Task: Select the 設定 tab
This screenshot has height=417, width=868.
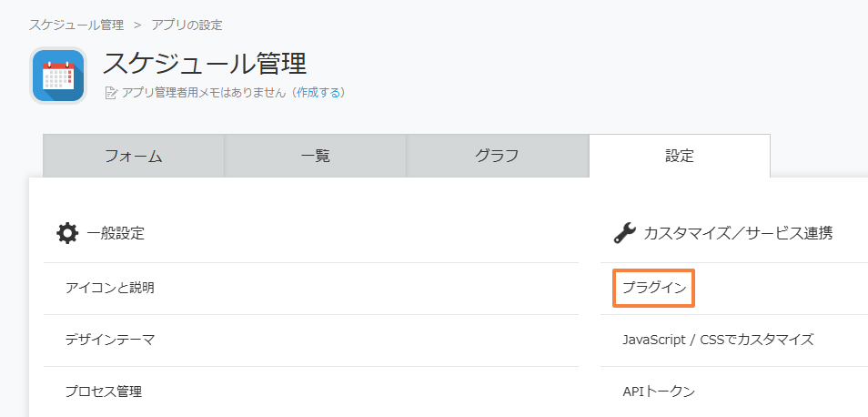Action: [x=680, y=157]
